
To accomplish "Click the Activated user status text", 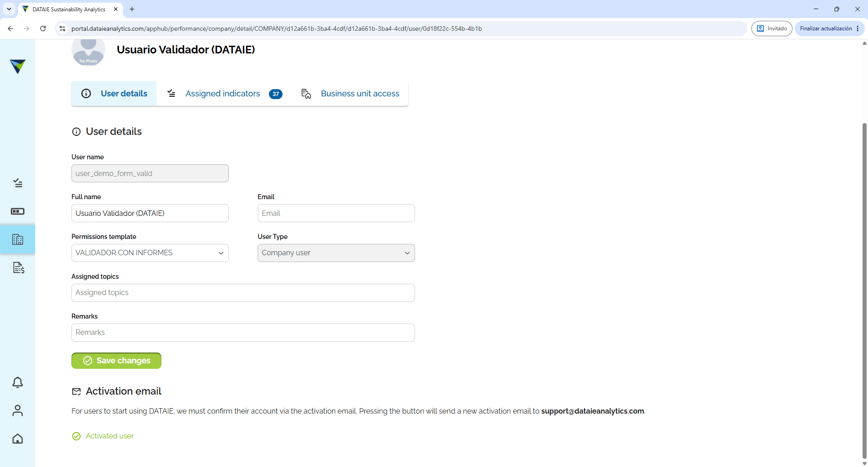I will (110, 436).
